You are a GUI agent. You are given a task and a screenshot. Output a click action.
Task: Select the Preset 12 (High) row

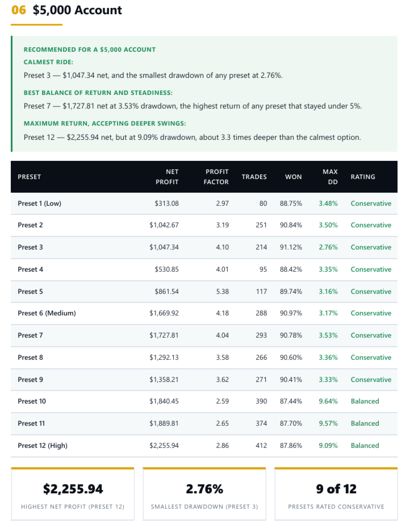point(204,446)
